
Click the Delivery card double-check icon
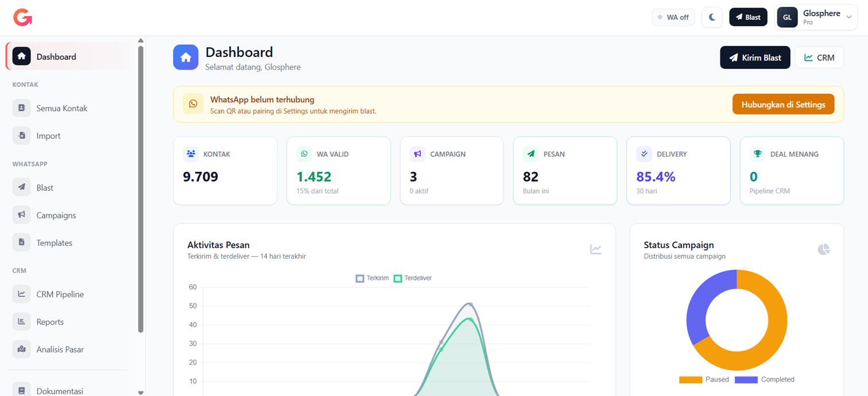point(644,154)
